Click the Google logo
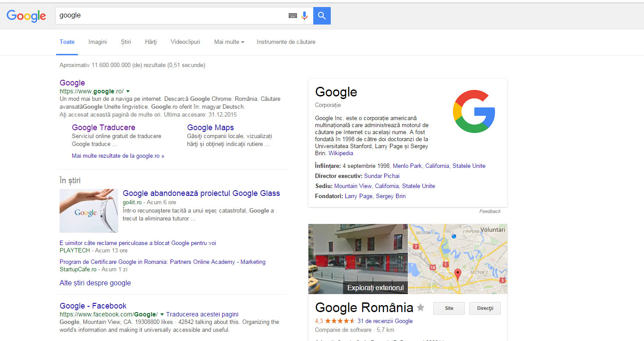 (26, 16)
